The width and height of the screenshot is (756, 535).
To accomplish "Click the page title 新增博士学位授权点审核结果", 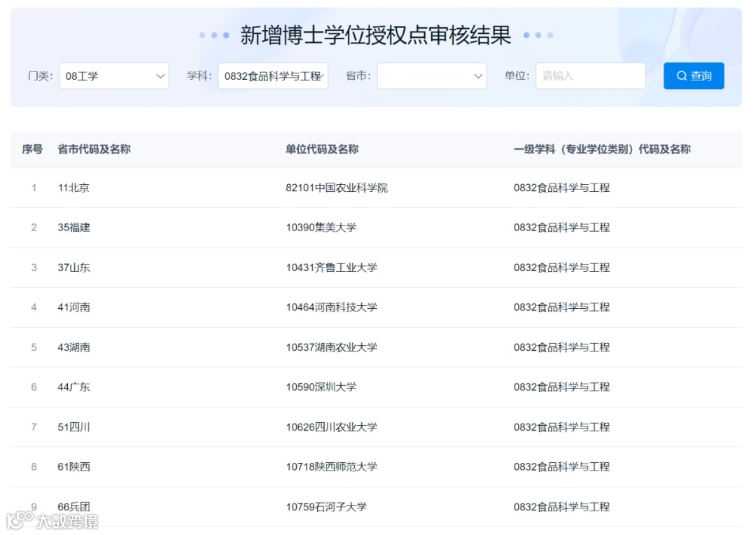I will tap(376, 35).
